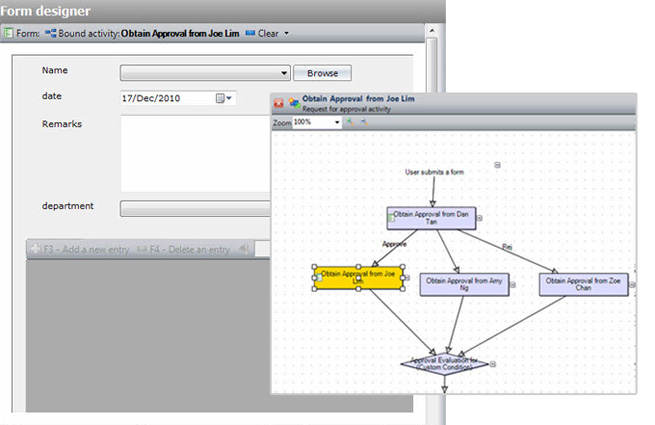The image size is (655, 425).
Task: Select the Obtain Approval from Amy Ng node
Action: click(x=464, y=285)
